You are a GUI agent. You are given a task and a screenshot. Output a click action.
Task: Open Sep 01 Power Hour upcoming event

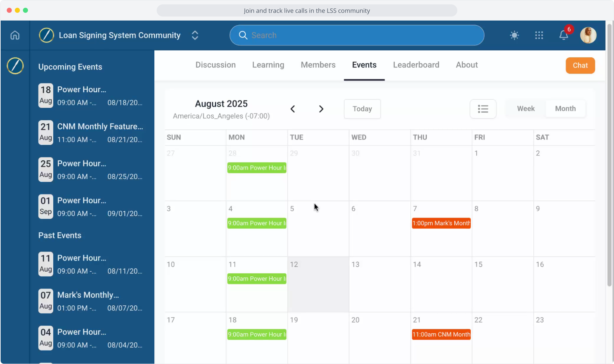[91, 207]
